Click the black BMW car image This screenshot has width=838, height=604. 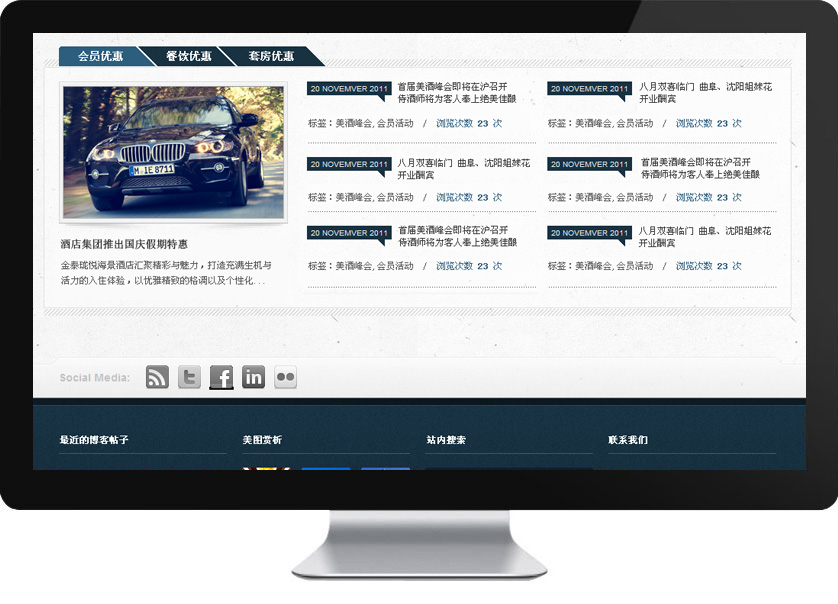[x=174, y=151]
